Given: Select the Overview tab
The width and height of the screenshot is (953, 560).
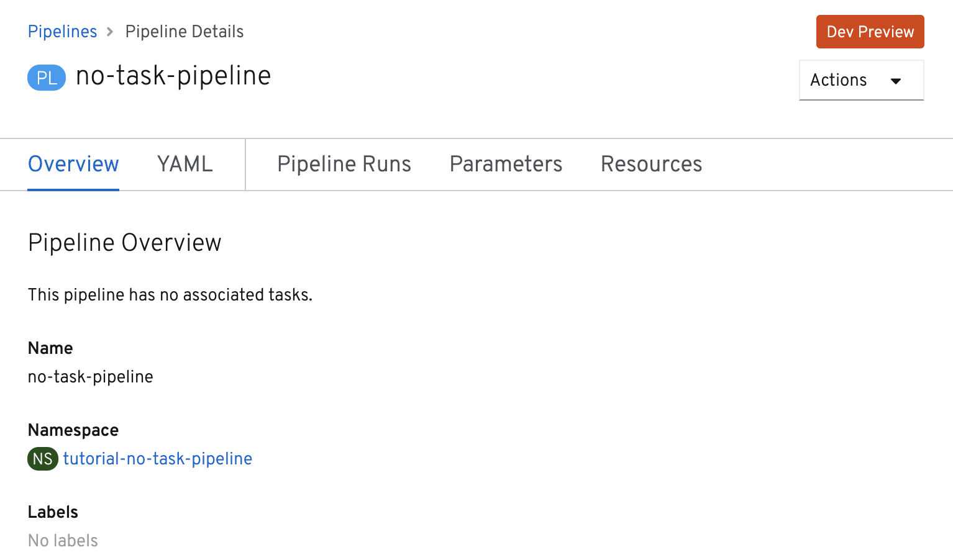Looking at the screenshot, I should [73, 165].
